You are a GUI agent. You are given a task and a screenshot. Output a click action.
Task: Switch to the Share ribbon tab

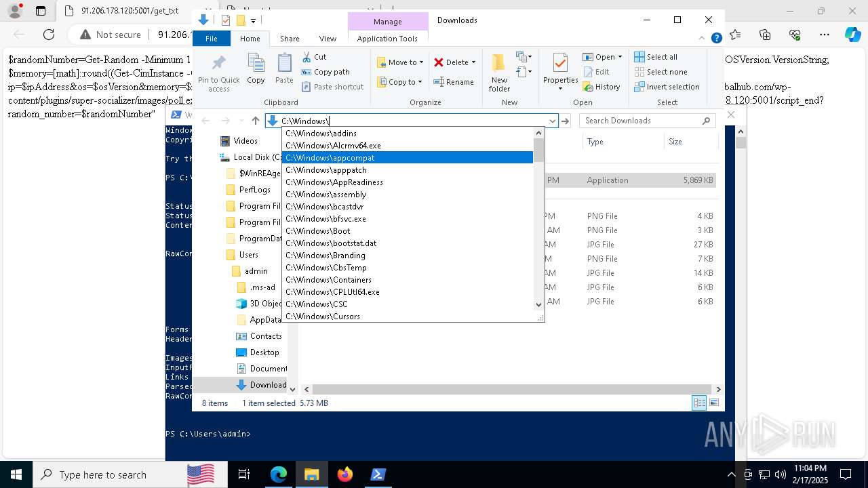point(290,39)
